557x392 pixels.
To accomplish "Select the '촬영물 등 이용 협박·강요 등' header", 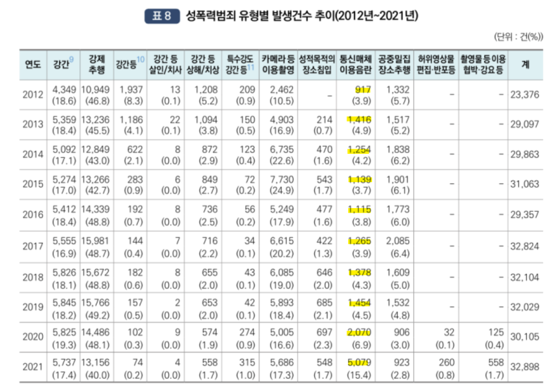I will click(x=483, y=64).
